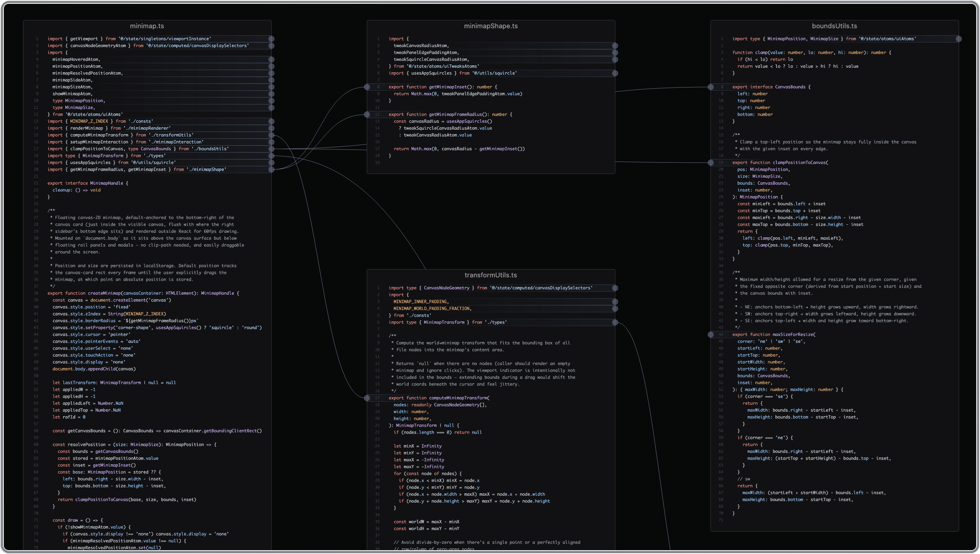
Task: Click the 'corner: 'ne' | 'sw' | 'se',' parameter line
Action: tap(771, 342)
